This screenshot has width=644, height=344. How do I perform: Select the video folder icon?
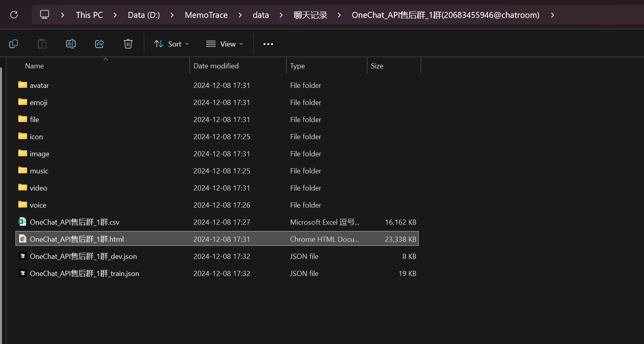pyautogui.click(x=23, y=187)
